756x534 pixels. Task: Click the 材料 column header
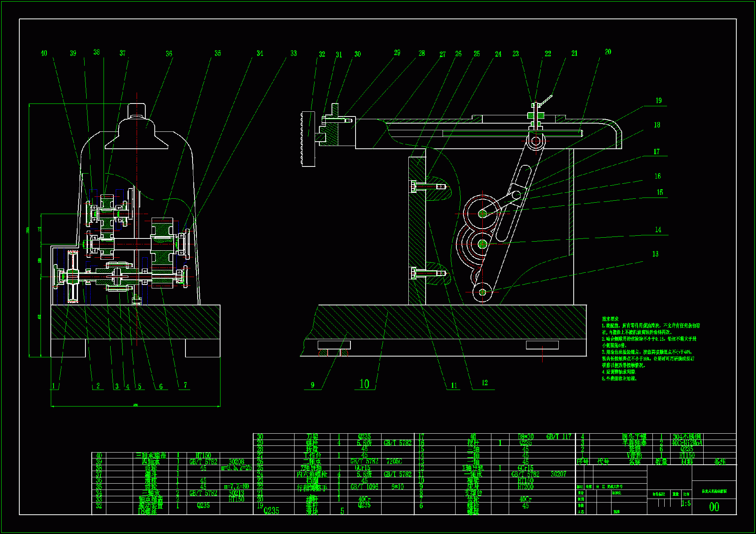tap(687, 462)
